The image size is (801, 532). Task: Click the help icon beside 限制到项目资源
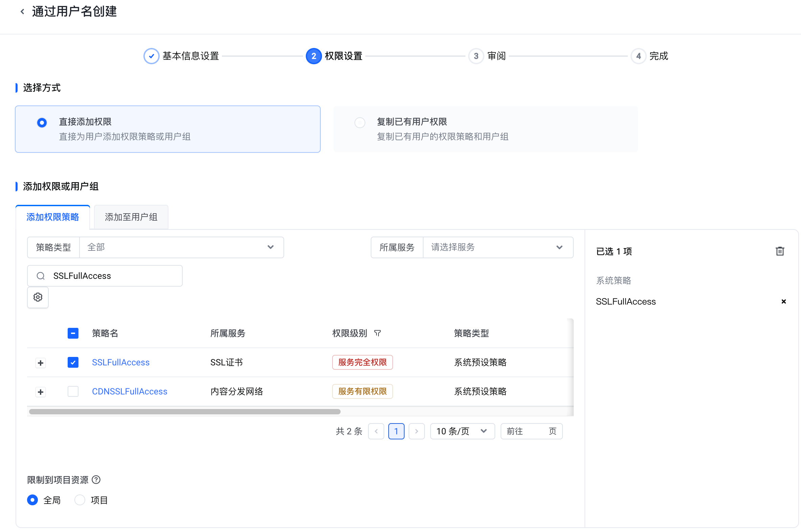pyautogui.click(x=96, y=479)
